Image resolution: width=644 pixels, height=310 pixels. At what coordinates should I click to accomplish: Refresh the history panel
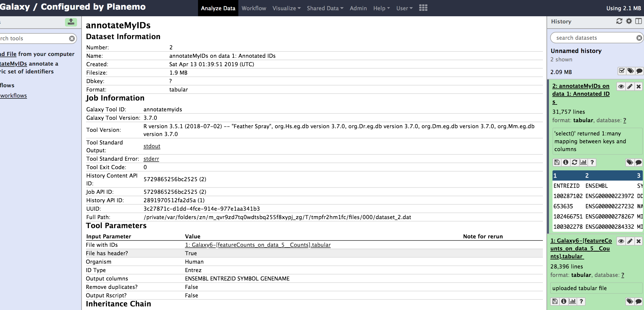click(x=619, y=21)
